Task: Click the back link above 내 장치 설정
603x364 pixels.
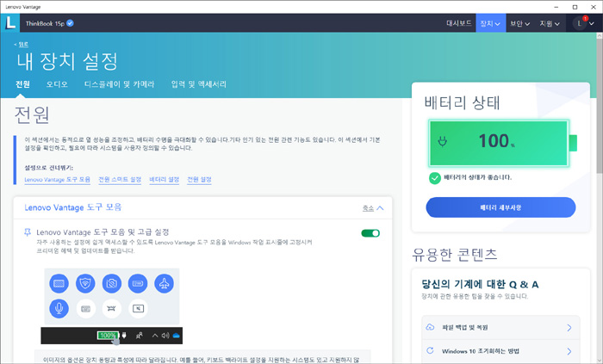Action: (22, 45)
